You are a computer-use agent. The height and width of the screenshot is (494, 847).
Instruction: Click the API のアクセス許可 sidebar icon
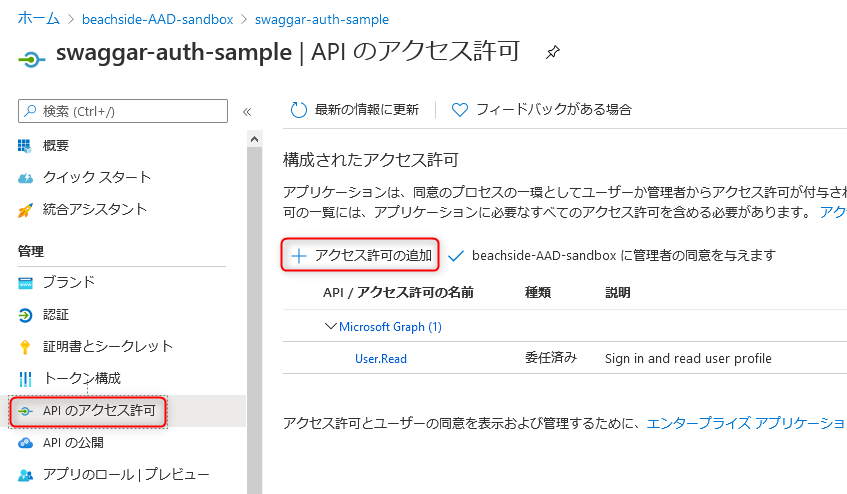tap(25, 411)
